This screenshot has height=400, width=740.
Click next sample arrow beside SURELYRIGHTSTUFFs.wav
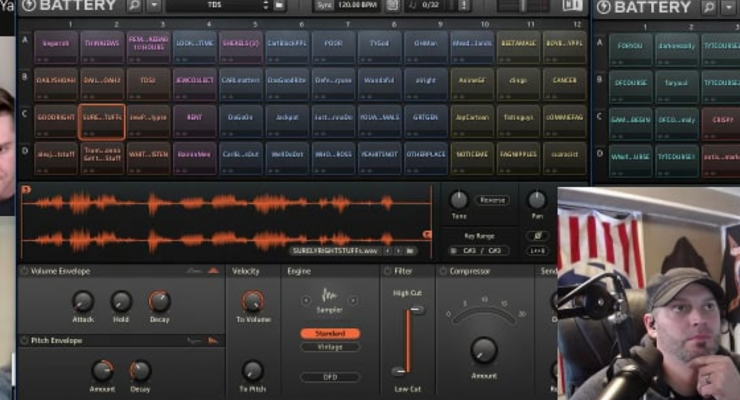coord(399,250)
